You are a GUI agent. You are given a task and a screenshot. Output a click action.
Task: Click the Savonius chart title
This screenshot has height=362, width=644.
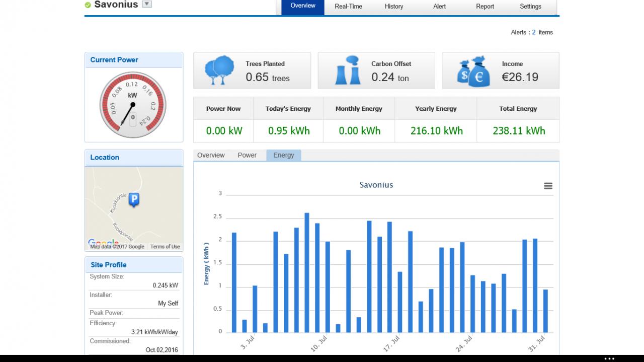pyautogui.click(x=376, y=185)
